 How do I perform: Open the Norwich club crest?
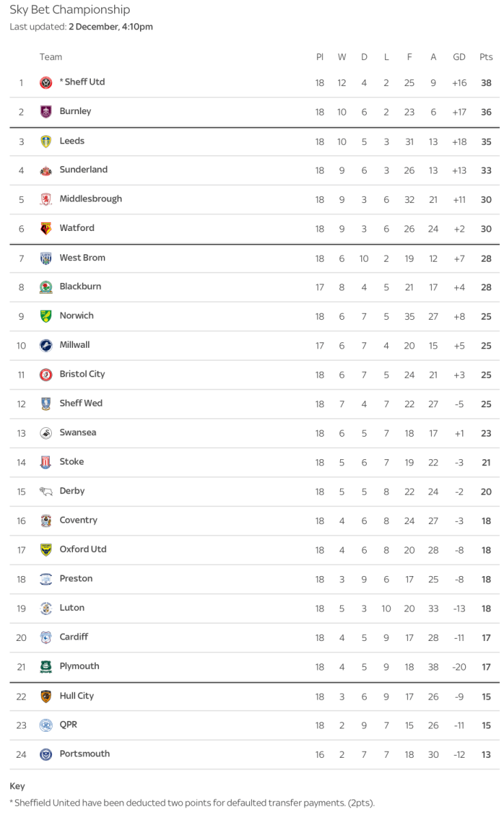coord(46,316)
